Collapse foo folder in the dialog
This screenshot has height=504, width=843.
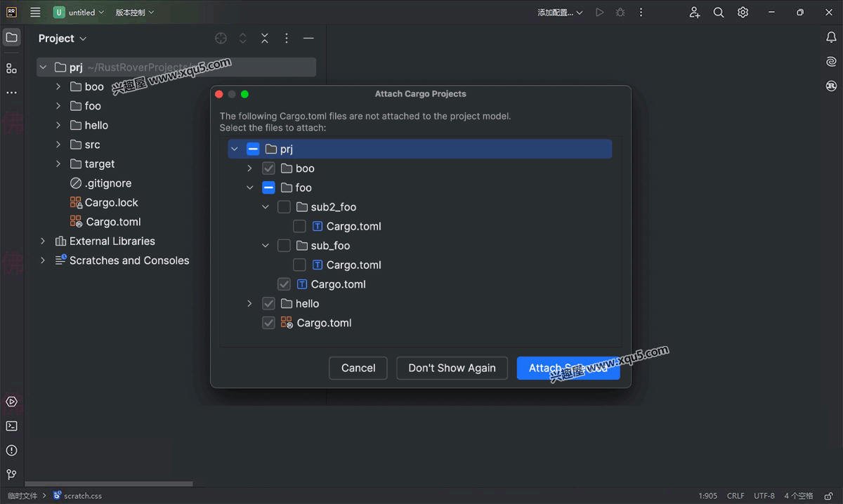(249, 187)
